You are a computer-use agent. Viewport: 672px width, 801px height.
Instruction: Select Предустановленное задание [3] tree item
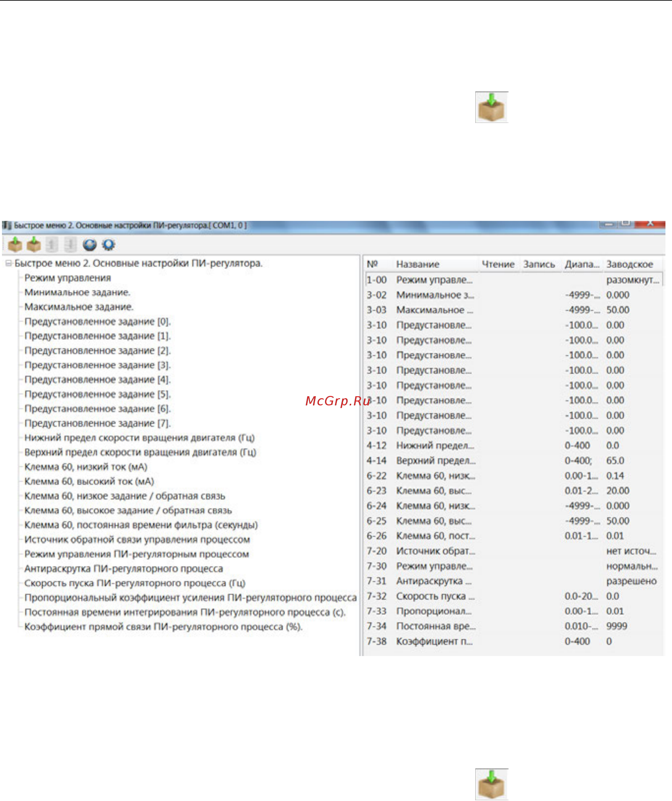pyautogui.click(x=98, y=365)
